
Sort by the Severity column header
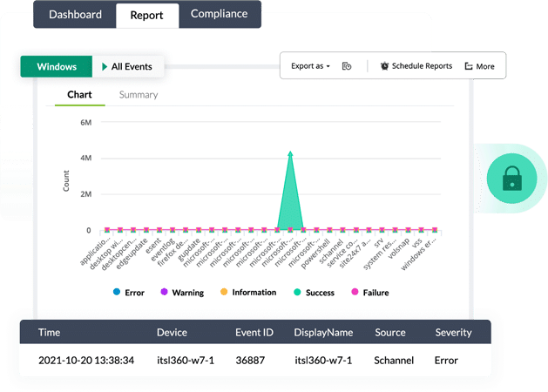(x=453, y=332)
